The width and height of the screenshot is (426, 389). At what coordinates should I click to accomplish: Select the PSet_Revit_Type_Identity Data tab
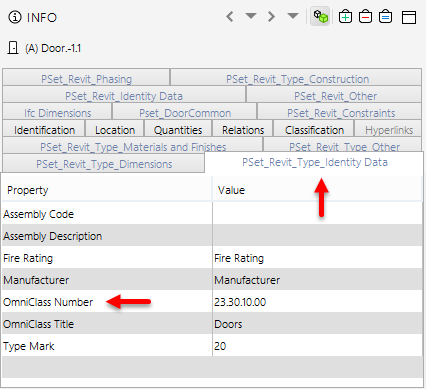(314, 162)
